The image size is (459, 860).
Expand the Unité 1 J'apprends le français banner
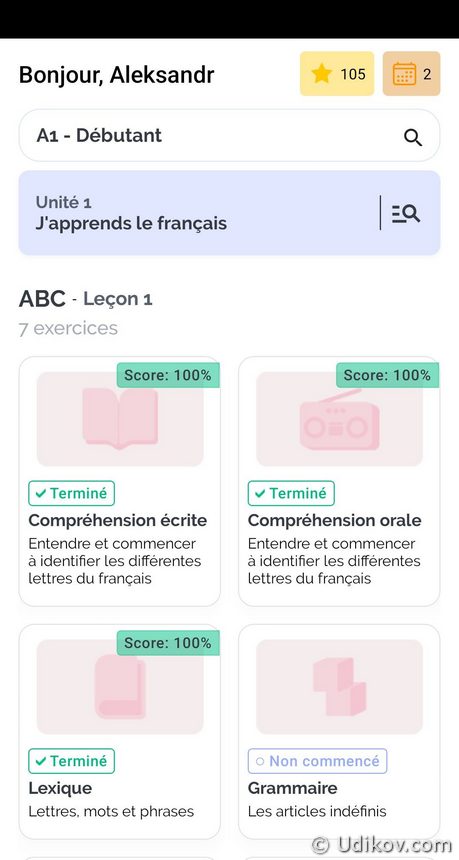point(229,213)
